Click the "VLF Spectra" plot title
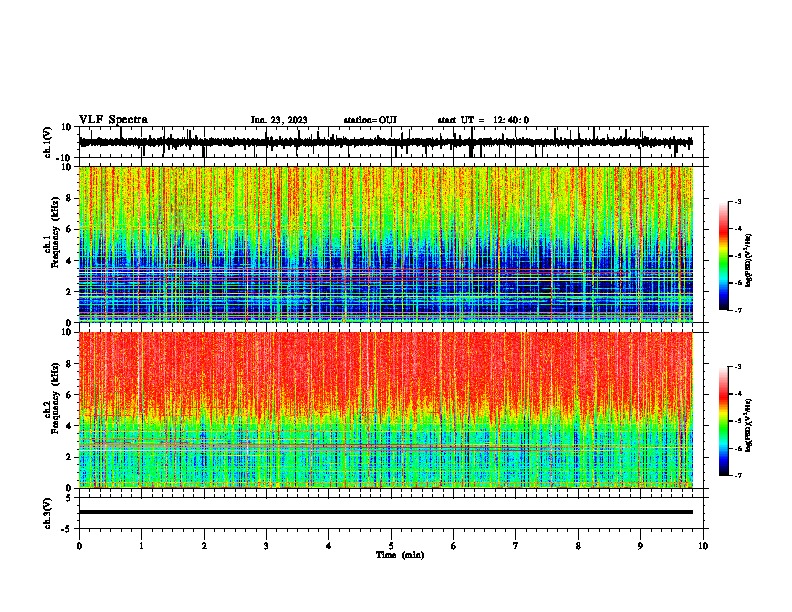 point(113,120)
